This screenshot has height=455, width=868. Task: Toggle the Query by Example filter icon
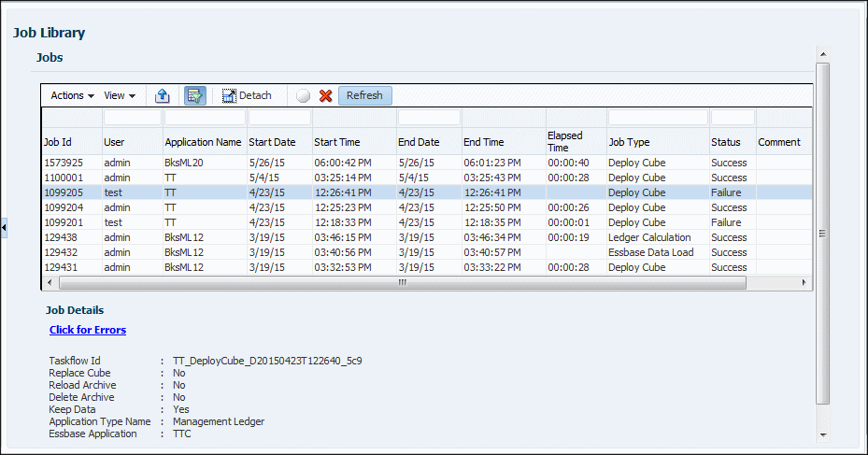[195, 95]
